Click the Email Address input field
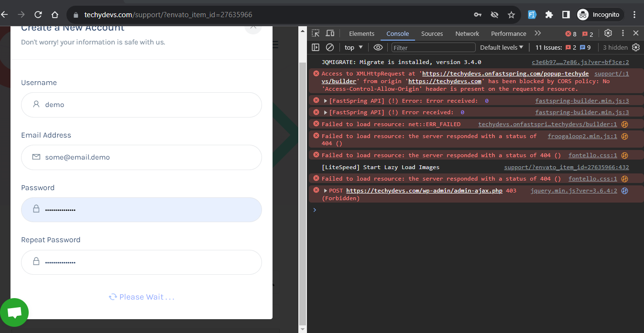644x333 pixels. coord(142,157)
